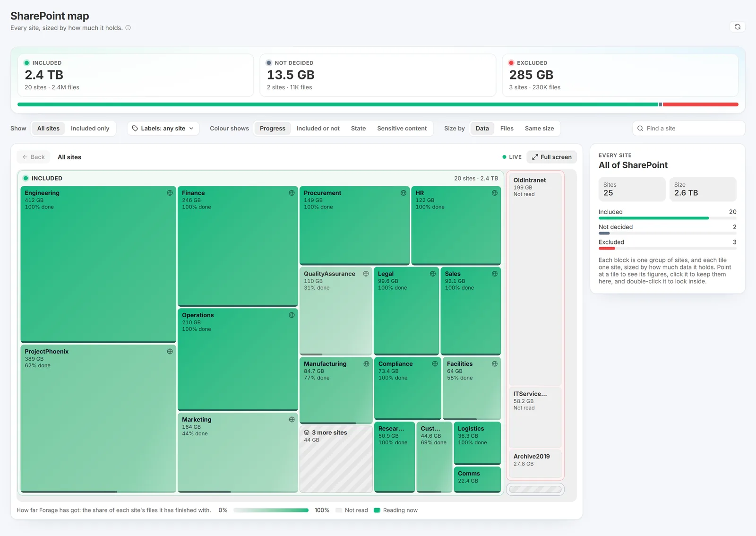Click the globe icon on QualityAssurance tile
Screen dimensions: 756x536
pos(366,274)
